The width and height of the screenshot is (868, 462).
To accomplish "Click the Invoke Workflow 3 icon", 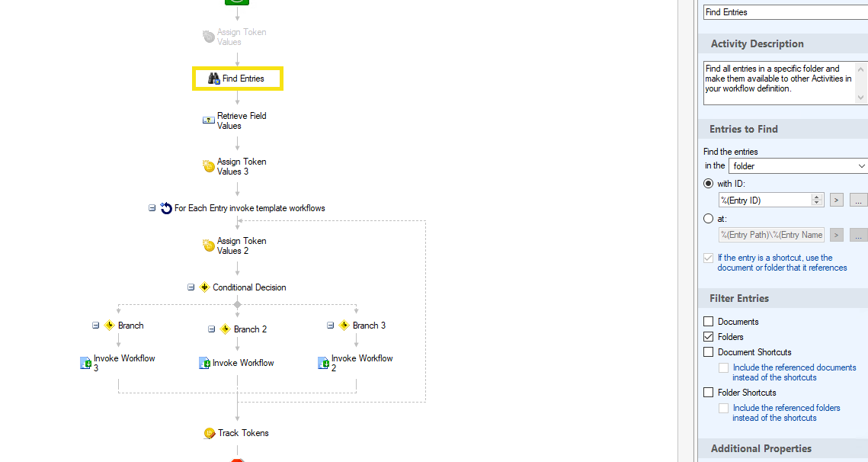I will (x=86, y=363).
